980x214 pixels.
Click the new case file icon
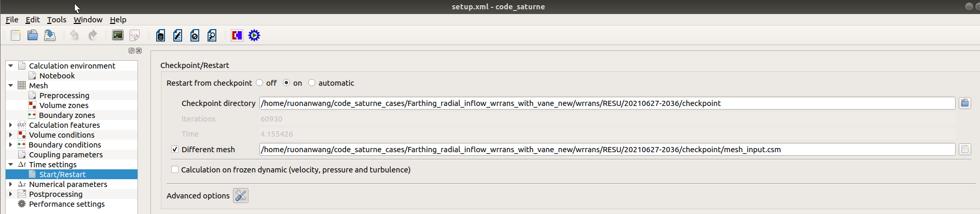click(16, 35)
